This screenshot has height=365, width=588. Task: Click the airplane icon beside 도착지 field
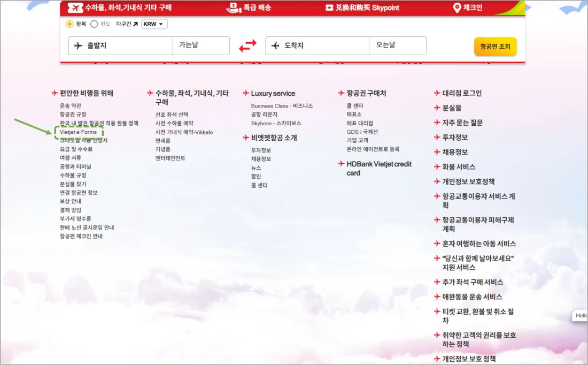tap(275, 46)
